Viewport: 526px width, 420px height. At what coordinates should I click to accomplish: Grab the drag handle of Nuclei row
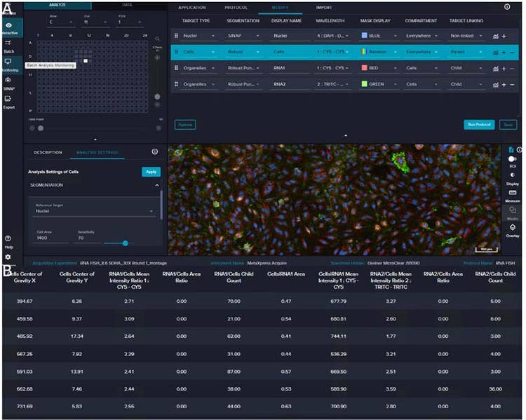pyautogui.click(x=177, y=36)
